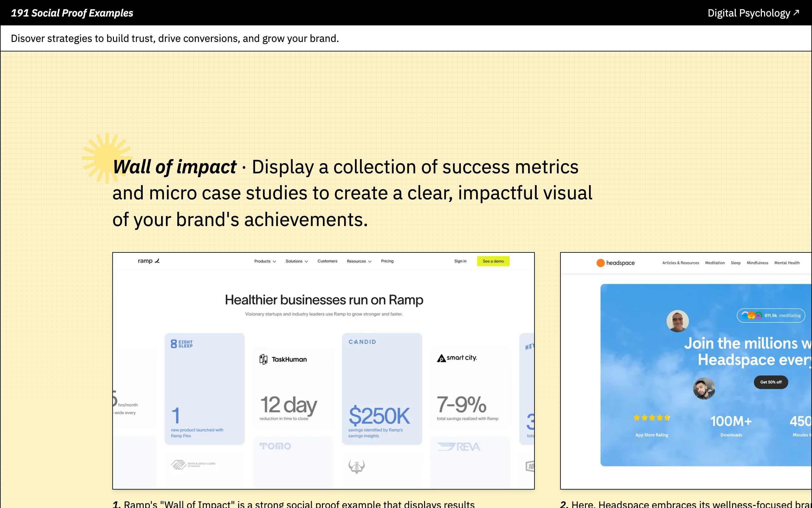The height and width of the screenshot is (508, 812).
Task: Select Pricing in the Ramp nav
Action: [x=387, y=261]
